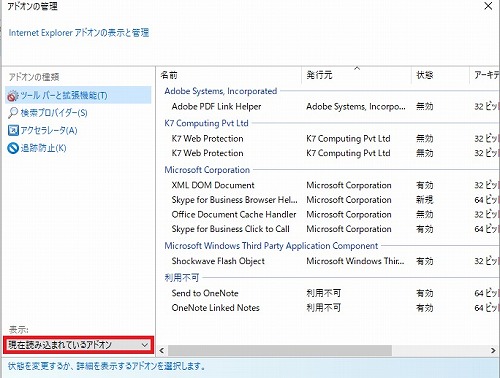Viewport: 500px width, 378px height.
Task: Select Send to OneNote add-on
Action: tap(205, 293)
